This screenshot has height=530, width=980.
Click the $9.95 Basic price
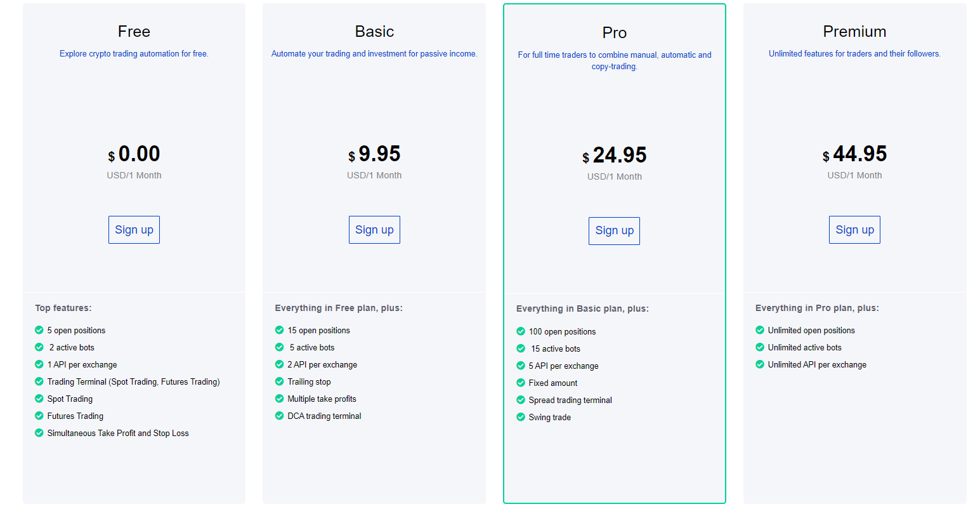pyautogui.click(x=374, y=154)
